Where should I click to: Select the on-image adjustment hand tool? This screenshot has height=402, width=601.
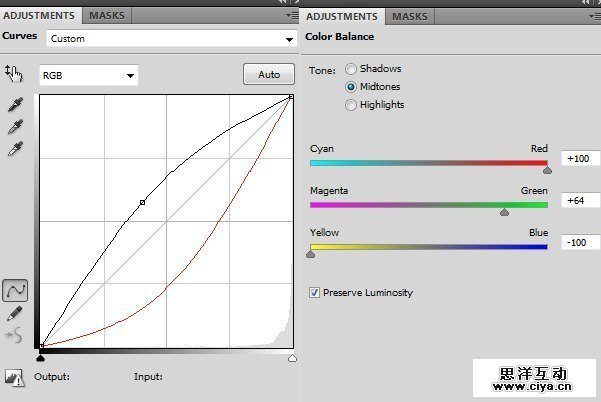(x=13, y=73)
